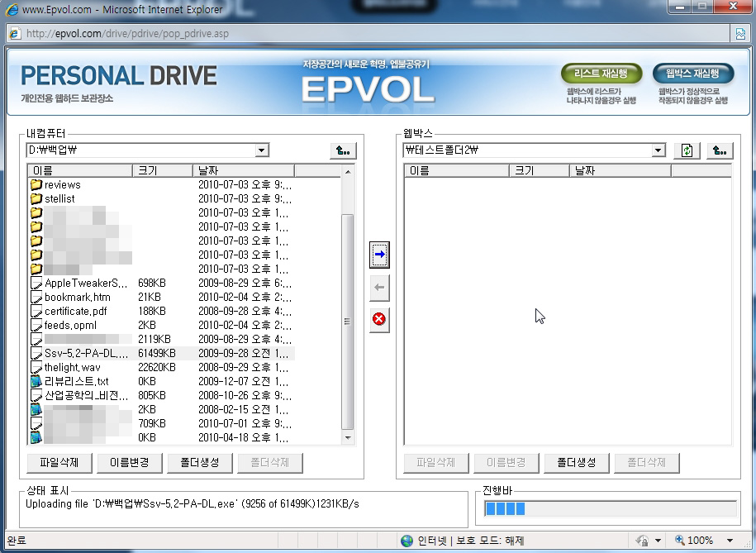Viewport: 756px width, 553px height.
Task: Select the 산업공학의_비전 file name
Action: click(87, 396)
